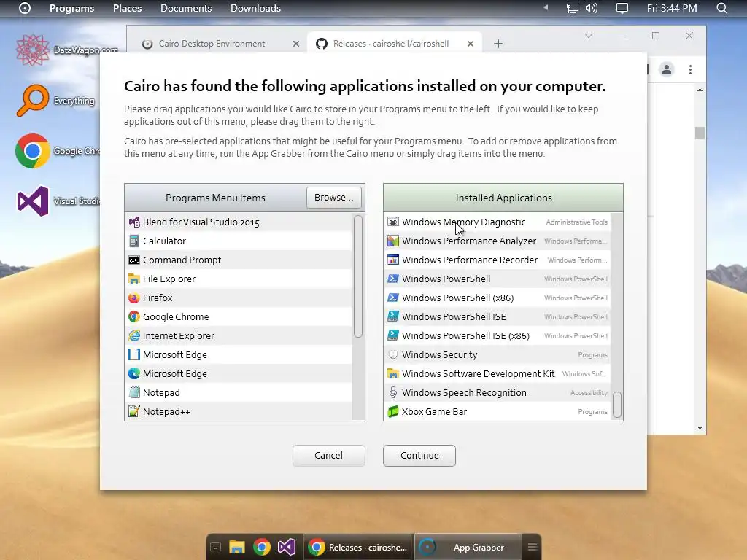
Task: Select the Windows PowerShell (x86) entry
Action: tap(498, 298)
